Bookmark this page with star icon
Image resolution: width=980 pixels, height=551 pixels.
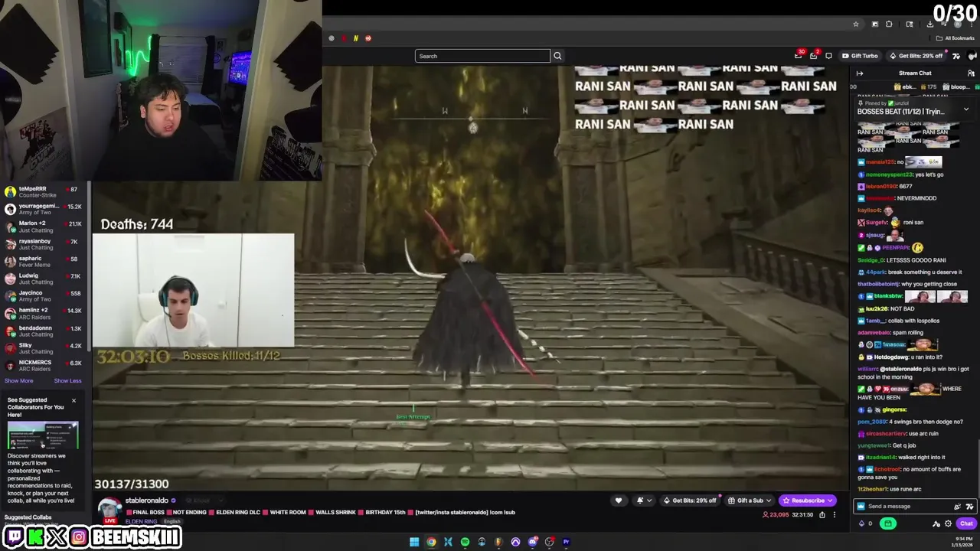point(856,24)
